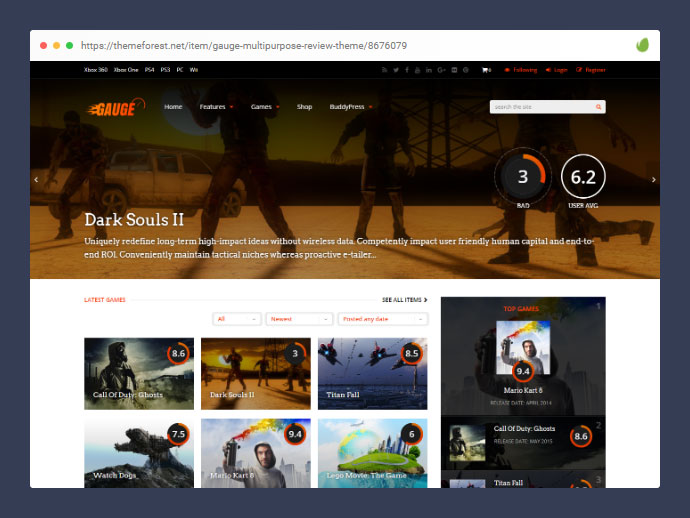Open the Google Plus social icon
This screenshot has height=518, width=690.
pos(441,70)
